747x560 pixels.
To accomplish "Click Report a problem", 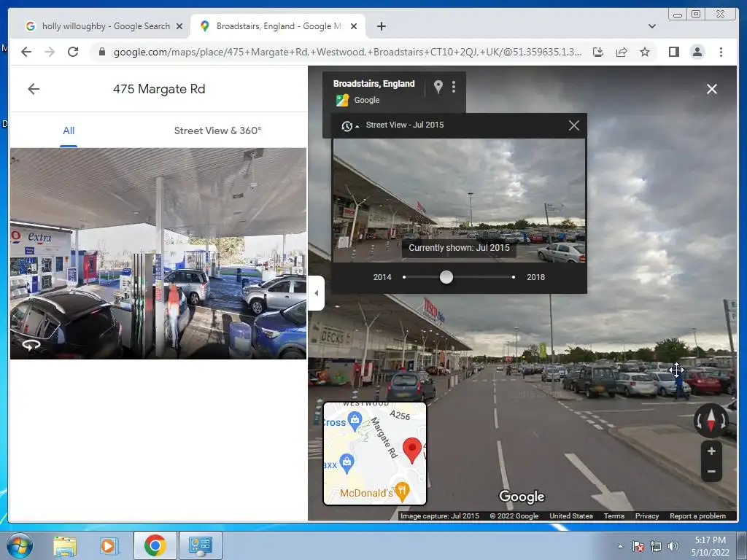I will click(x=698, y=516).
